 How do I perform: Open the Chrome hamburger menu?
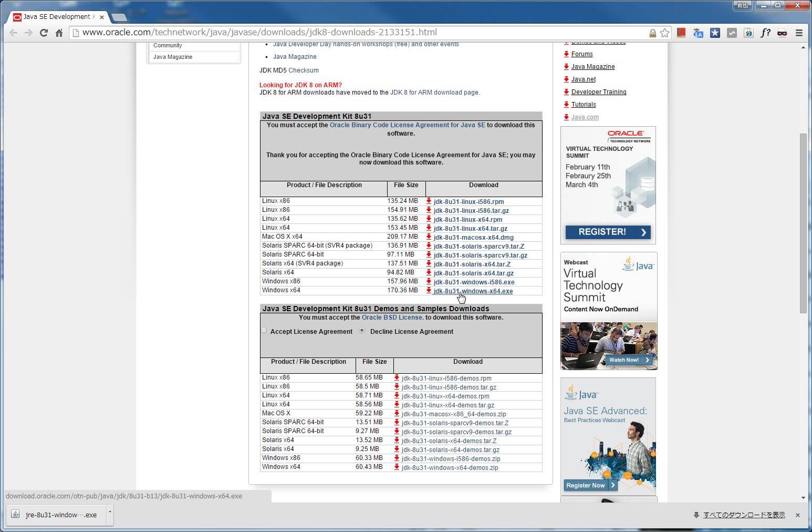[799, 33]
